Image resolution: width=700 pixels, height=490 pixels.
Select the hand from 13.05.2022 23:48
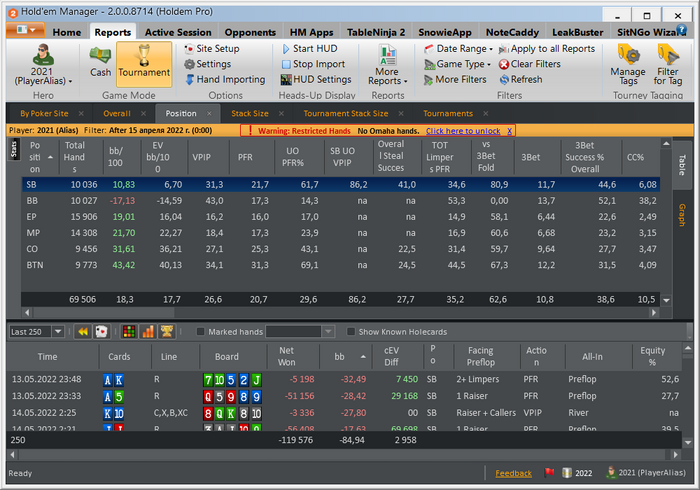coord(344,379)
